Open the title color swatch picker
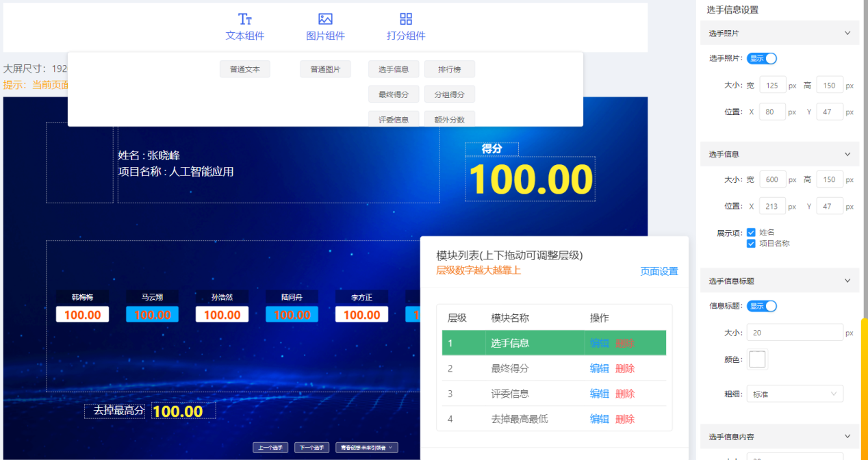868x460 pixels. coord(757,359)
